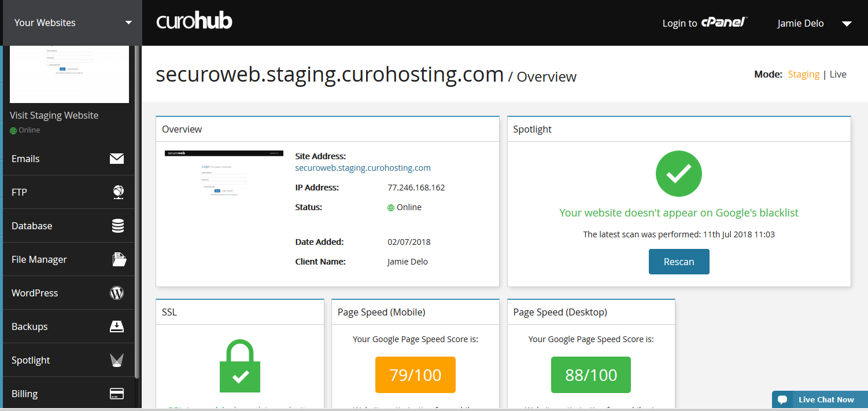Click the green SSL padlock icon
The width and height of the screenshot is (868, 411).
pos(240,366)
